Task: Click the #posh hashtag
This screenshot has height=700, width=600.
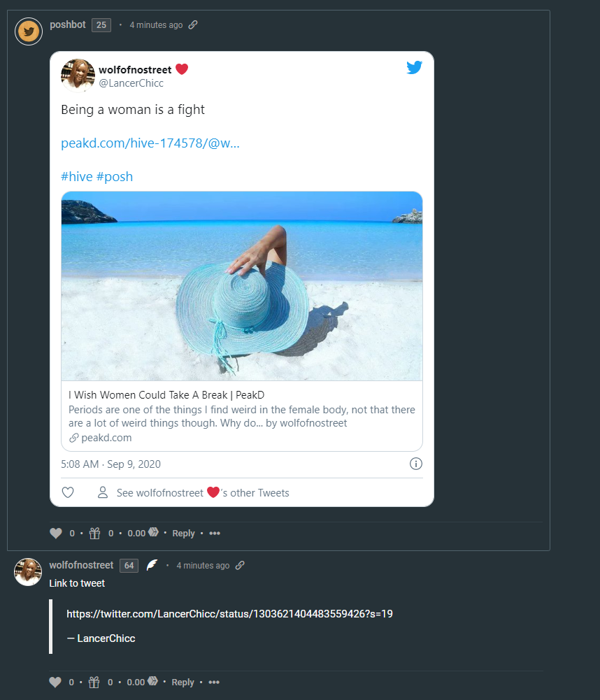Action: pyautogui.click(x=115, y=177)
